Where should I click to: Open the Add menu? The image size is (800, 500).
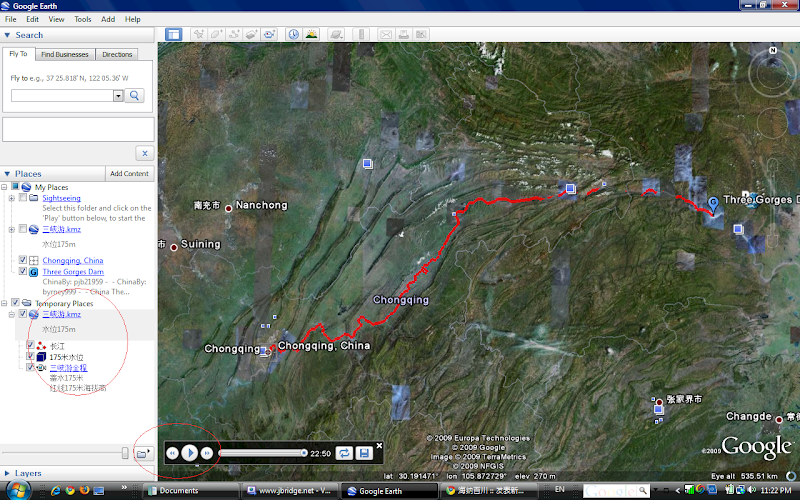click(x=108, y=19)
